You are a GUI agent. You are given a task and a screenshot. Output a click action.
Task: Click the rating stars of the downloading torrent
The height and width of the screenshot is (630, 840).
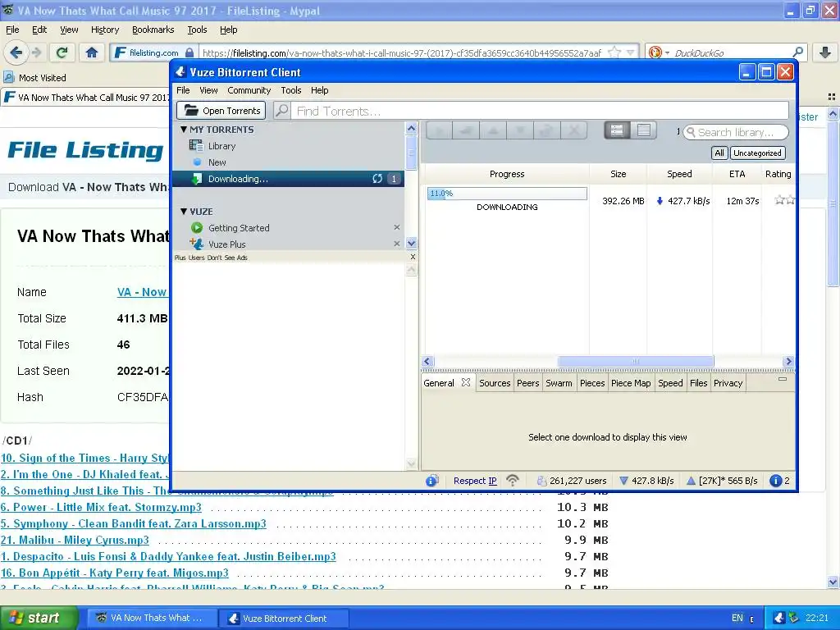click(x=784, y=200)
